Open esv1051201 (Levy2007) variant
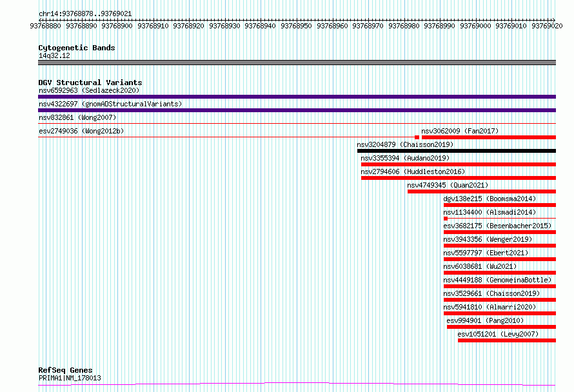 coord(499,334)
